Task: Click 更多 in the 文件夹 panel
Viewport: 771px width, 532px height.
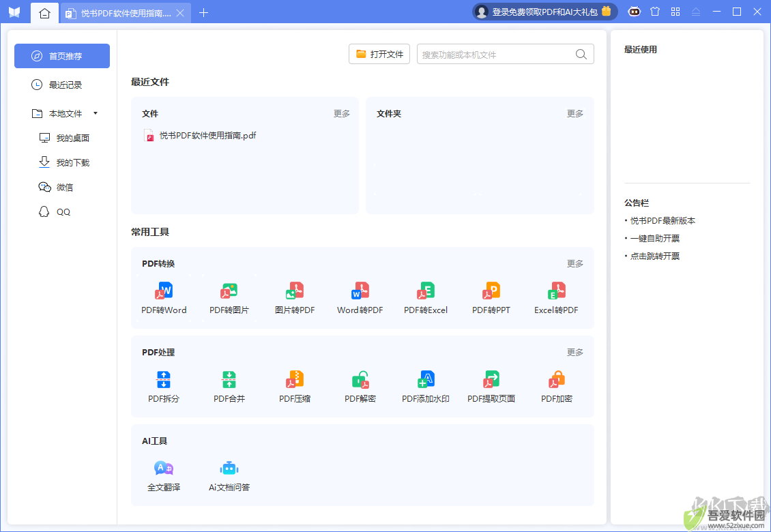Action: tap(574, 114)
